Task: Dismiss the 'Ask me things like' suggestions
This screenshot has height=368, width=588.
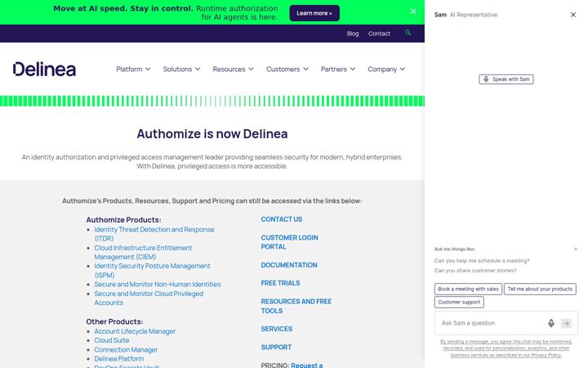Action: tap(576, 249)
